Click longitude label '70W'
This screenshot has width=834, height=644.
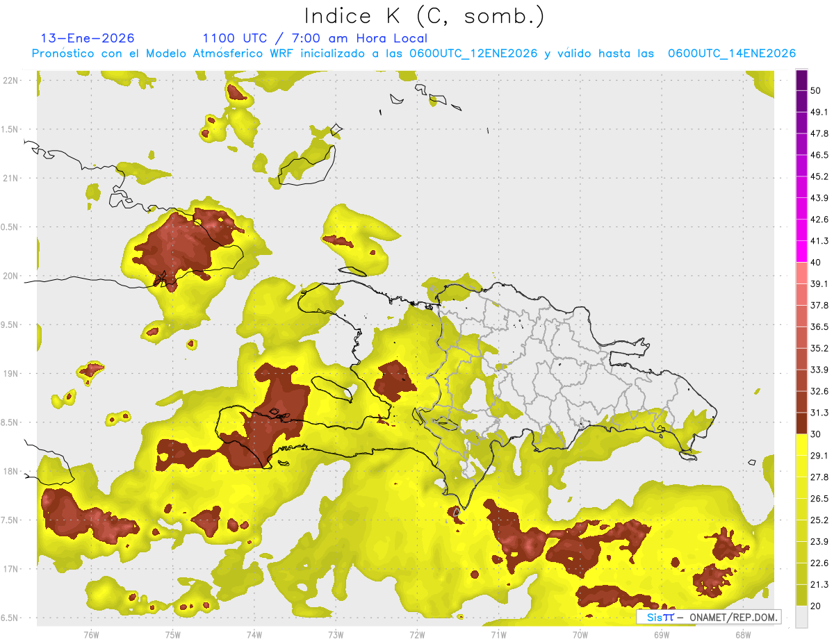pyautogui.click(x=580, y=634)
